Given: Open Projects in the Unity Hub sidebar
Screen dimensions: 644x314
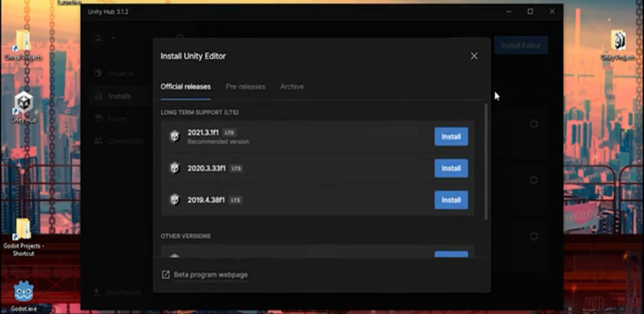Looking at the screenshot, I should coord(121,73).
